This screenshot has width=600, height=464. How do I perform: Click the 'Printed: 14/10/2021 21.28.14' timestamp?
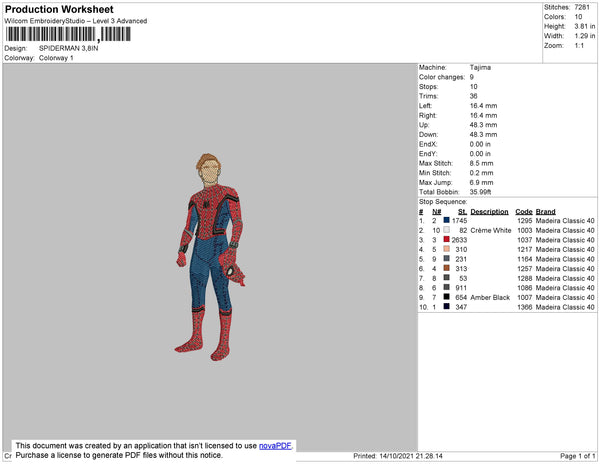398,456
